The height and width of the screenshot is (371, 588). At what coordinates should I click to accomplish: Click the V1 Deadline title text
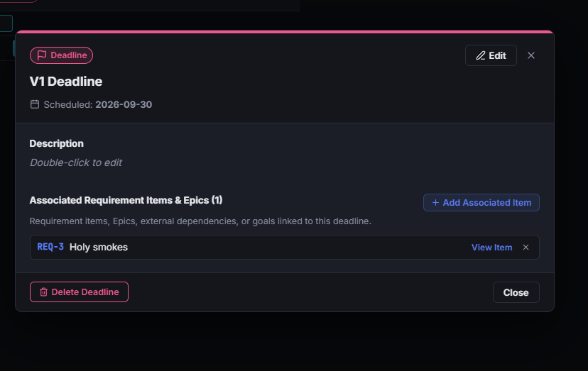pos(66,82)
